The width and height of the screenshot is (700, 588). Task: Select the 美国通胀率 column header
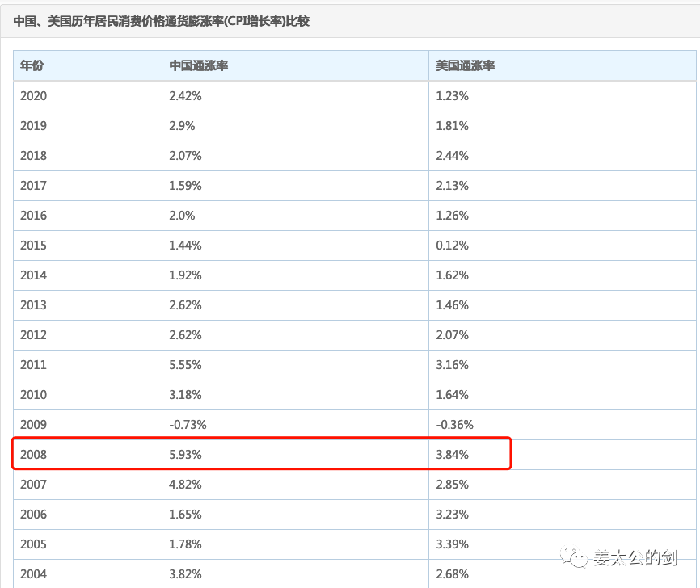tap(465, 65)
